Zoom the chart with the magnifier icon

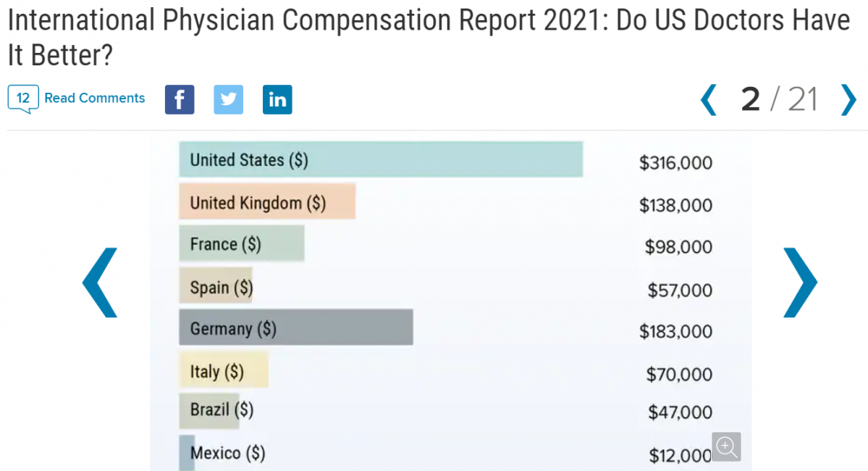tap(726, 446)
